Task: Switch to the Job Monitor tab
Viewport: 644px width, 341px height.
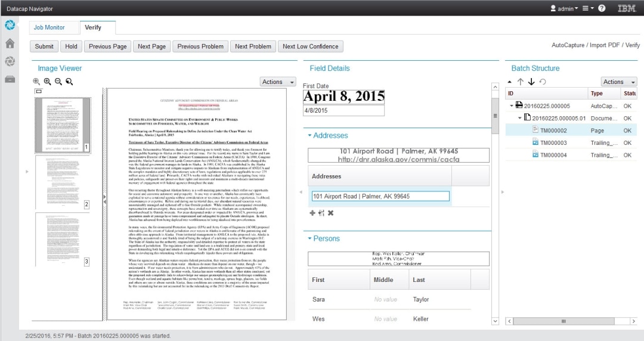Action: [x=49, y=27]
